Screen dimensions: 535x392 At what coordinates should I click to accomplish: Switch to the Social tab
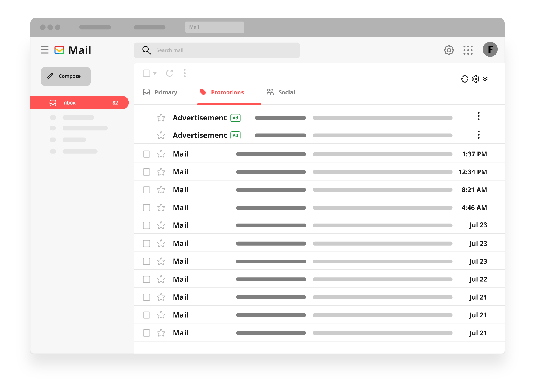pos(281,92)
